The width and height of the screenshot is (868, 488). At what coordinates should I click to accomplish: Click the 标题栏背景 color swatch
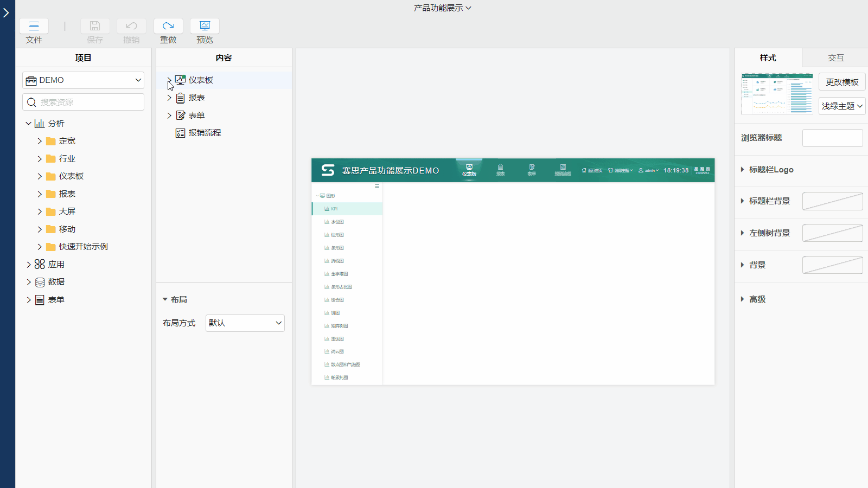click(x=832, y=202)
